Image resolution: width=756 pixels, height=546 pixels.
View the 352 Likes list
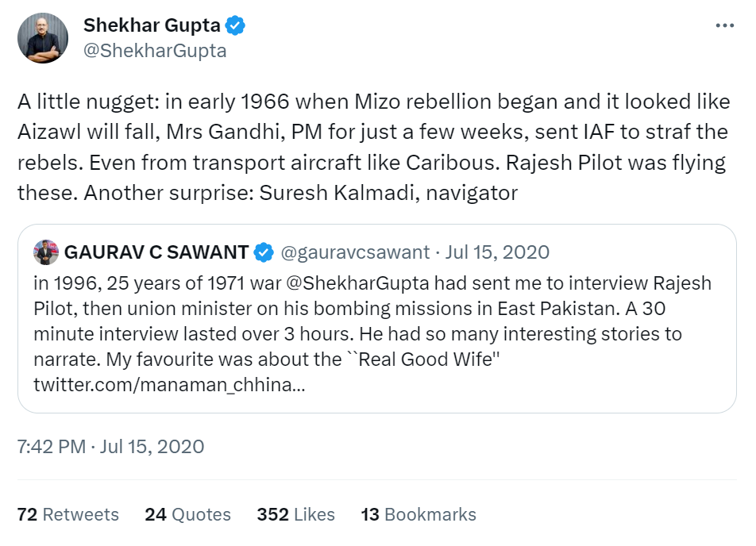(x=295, y=514)
